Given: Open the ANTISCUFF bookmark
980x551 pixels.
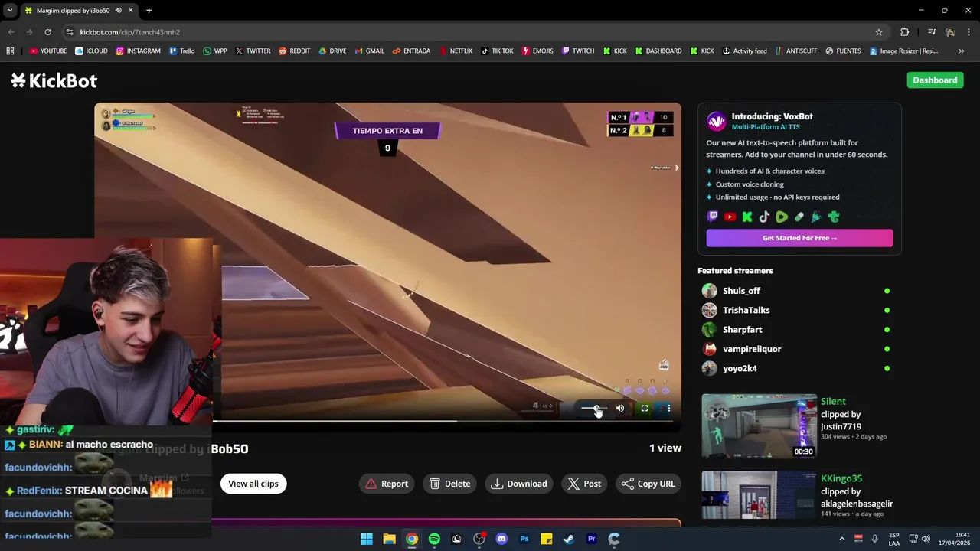Looking at the screenshot, I should (796, 51).
